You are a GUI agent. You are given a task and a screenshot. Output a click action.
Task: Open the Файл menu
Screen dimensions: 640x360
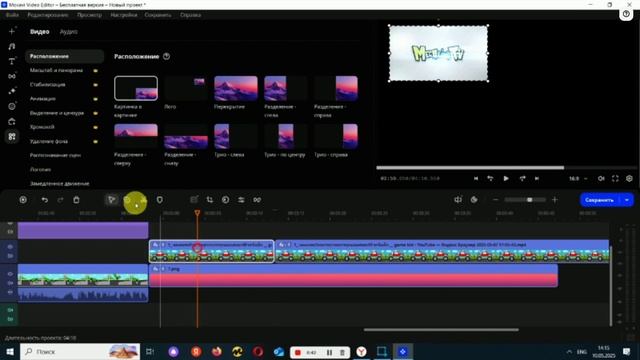click(x=12, y=15)
